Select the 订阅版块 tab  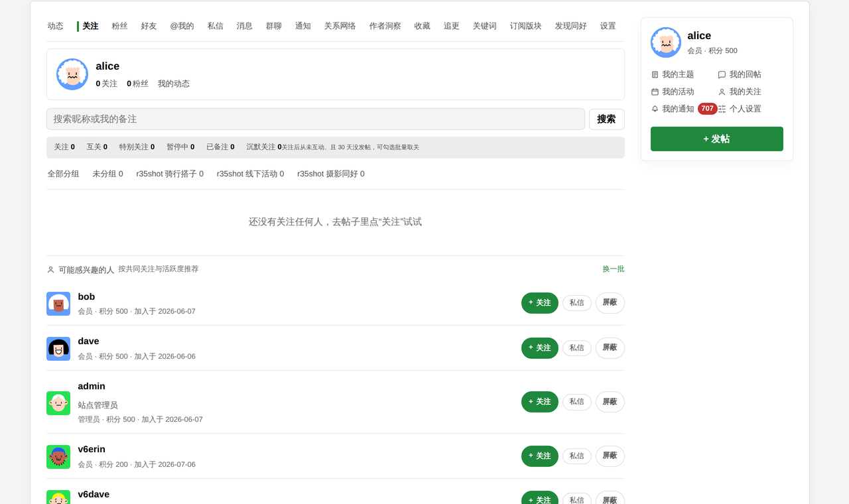[525, 26]
